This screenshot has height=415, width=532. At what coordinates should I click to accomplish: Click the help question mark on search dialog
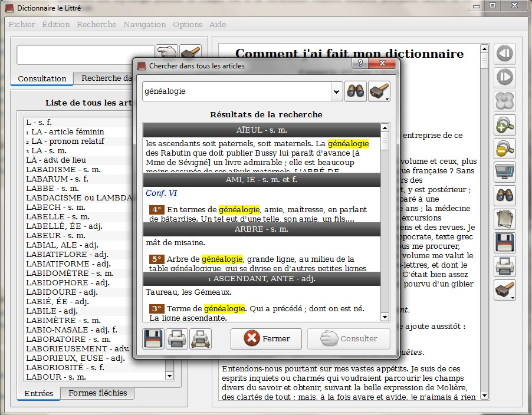(360, 63)
